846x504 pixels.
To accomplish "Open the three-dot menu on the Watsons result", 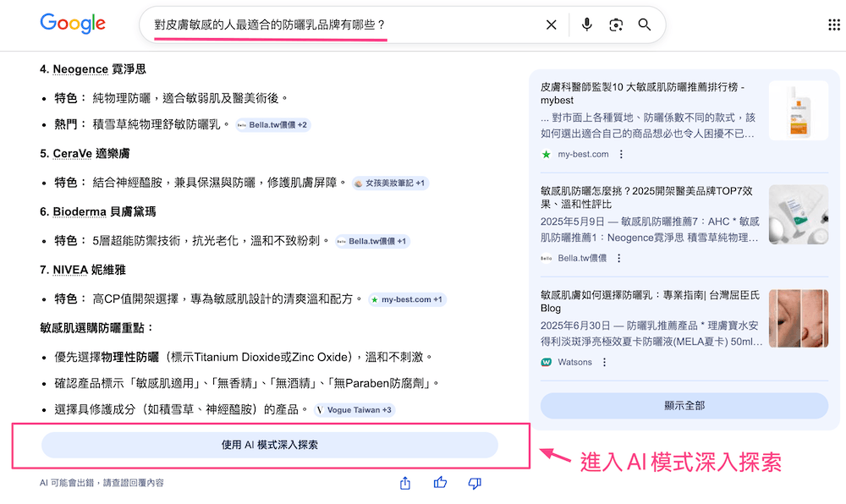I will (603, 361).
